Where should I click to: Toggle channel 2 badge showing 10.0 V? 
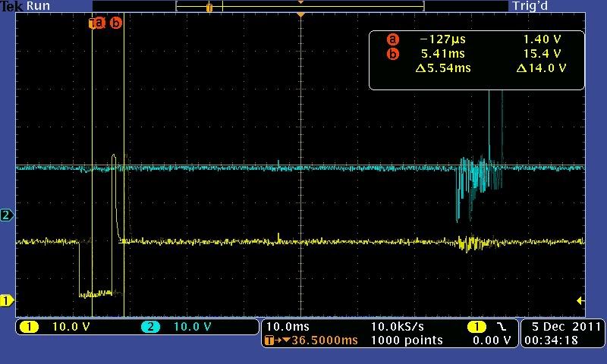point(152,327)
